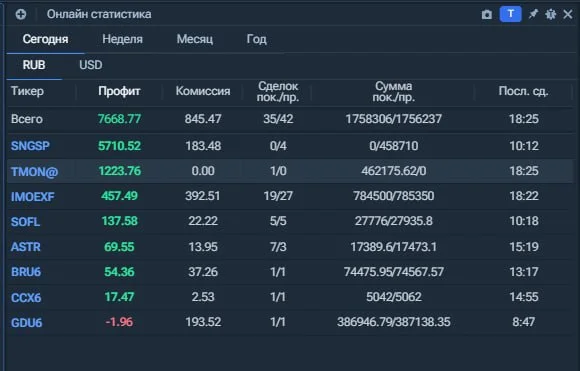580x371 pixels.
Task: Click SNGSP sum 0/458710
Action: [x=394, y=146]
